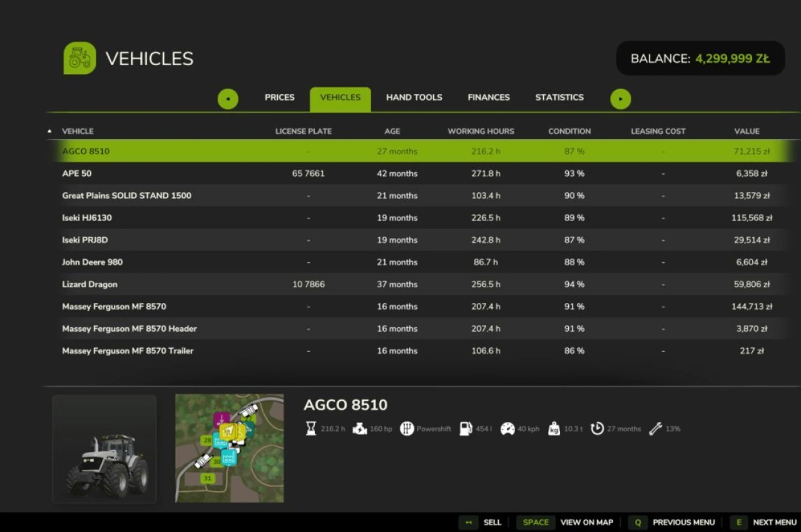Go to previous tab page arrow

coord(228,99)
